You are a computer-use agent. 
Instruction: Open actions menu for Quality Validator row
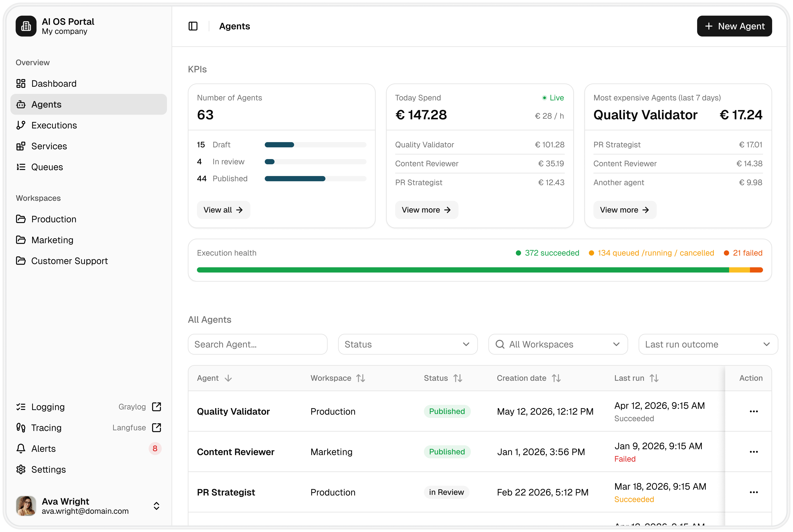tap(754, 412)
